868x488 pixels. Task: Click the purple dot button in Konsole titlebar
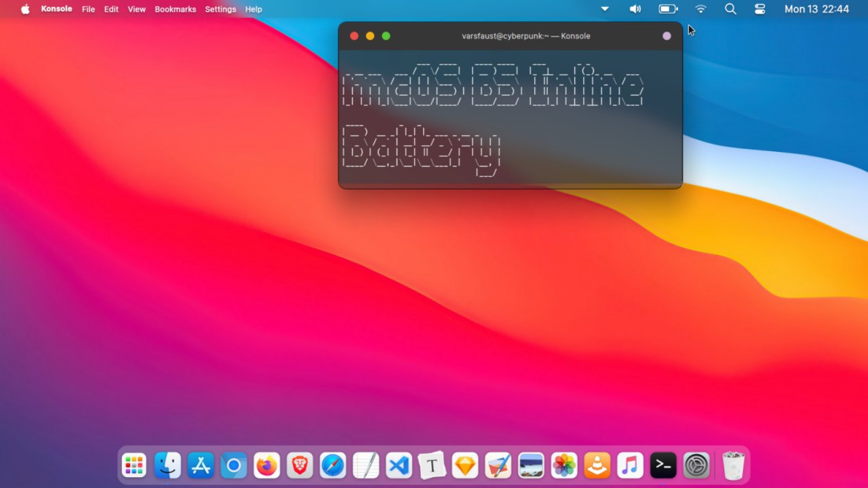(x=667, y=36)
